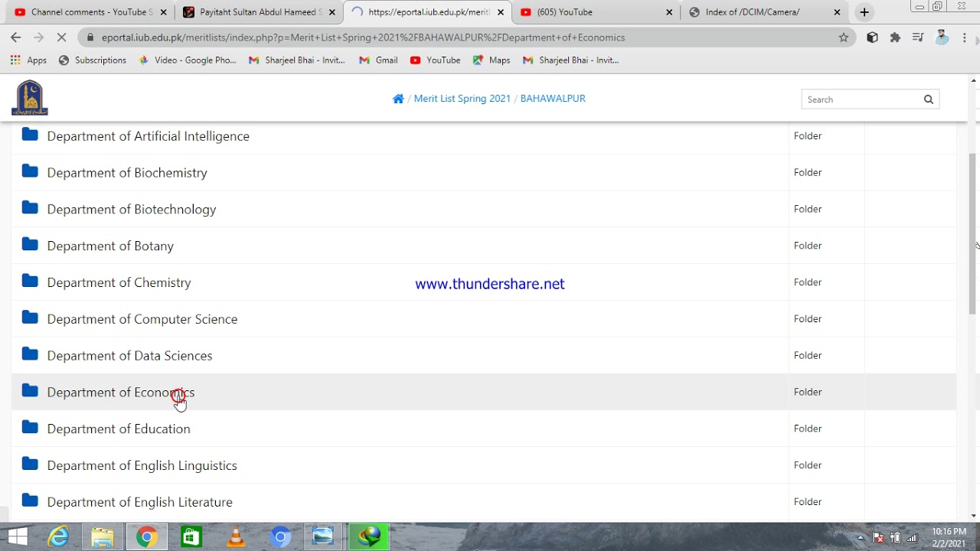The height and width of the screenshot is (551, 980).
Task: Open the media control icon in toolbar
Action: [x=918, y=37]
